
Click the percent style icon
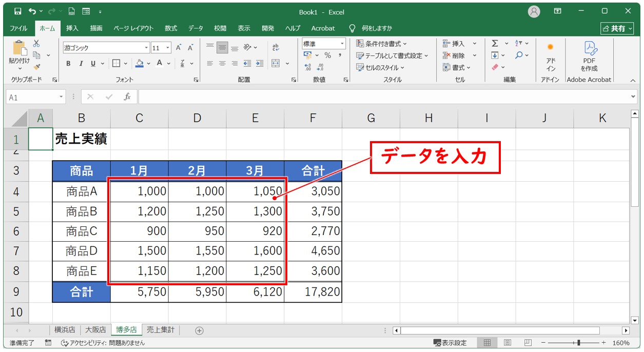[x=327, y=55]
